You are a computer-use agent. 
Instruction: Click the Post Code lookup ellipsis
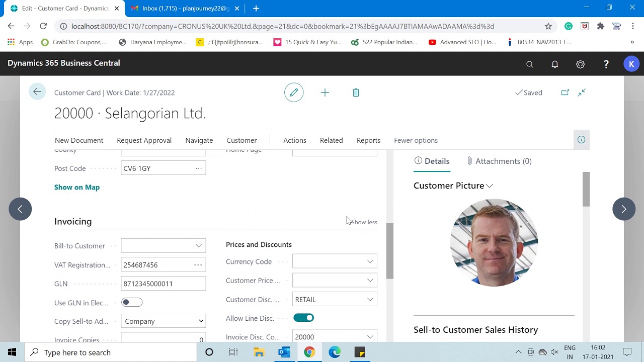click(x=199, y=168)
